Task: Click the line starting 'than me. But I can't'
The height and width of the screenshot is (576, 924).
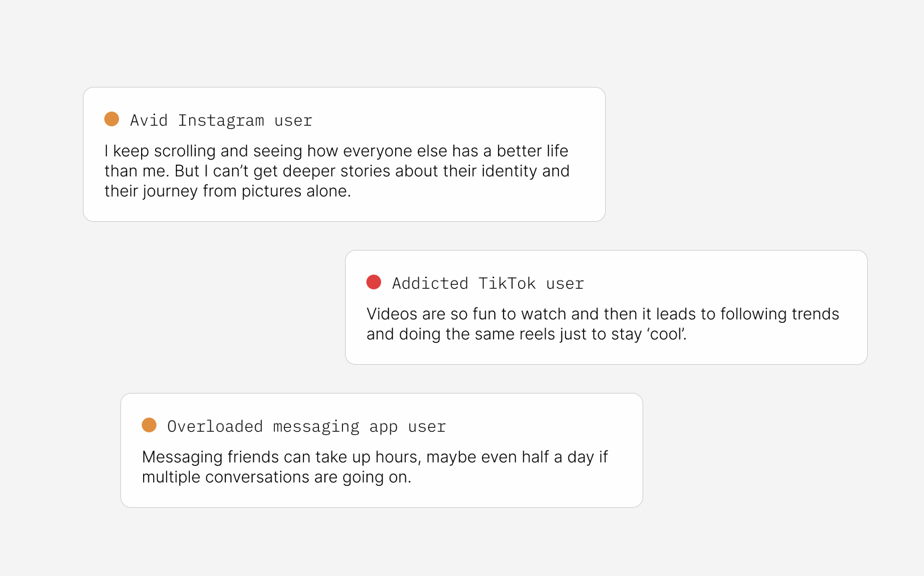Action: tap(337, 171)
